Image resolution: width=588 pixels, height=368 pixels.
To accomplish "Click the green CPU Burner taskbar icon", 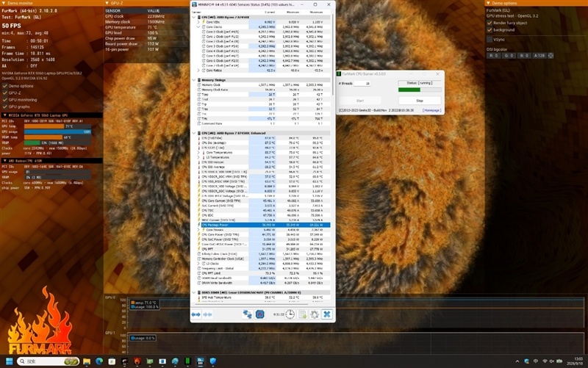I will pos(187,361).
